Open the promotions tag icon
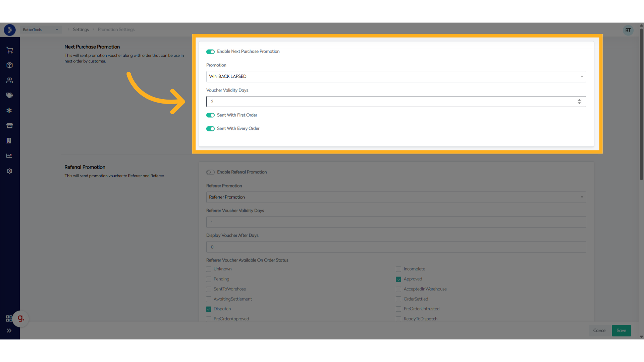Screen dimensions: 644x362 [9, 96]
